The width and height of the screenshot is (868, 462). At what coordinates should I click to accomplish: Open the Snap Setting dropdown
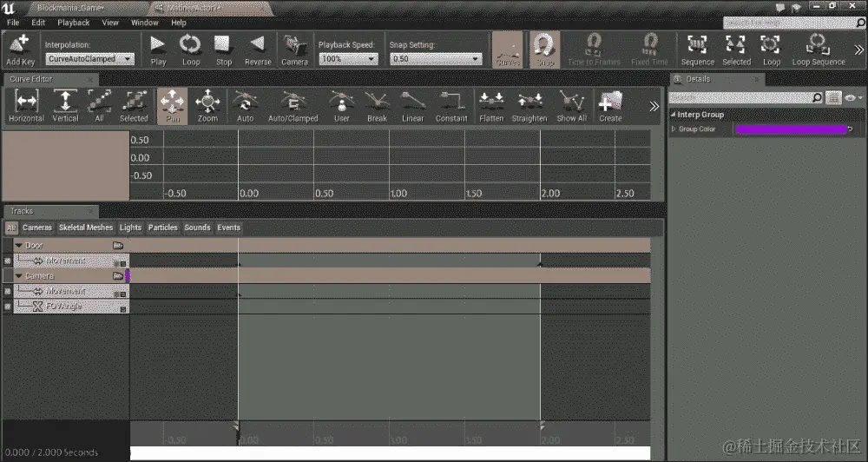pyautogui.click(x=436, y=59)
